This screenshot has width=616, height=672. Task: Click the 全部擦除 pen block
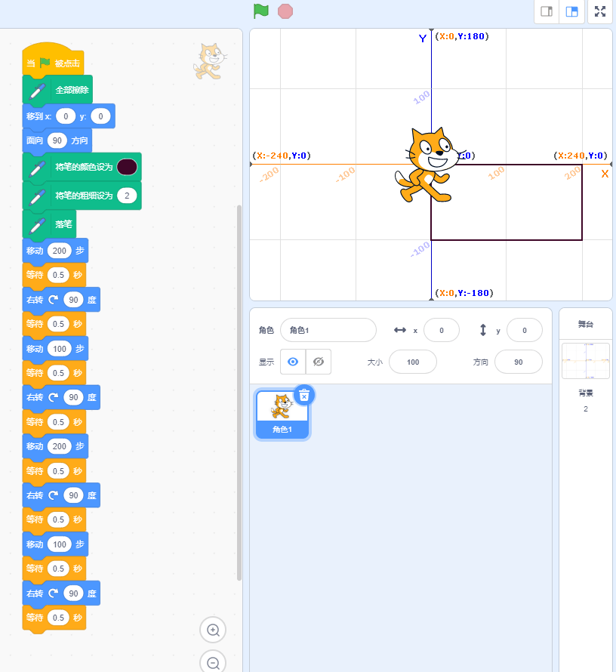[x=57, y=90]
